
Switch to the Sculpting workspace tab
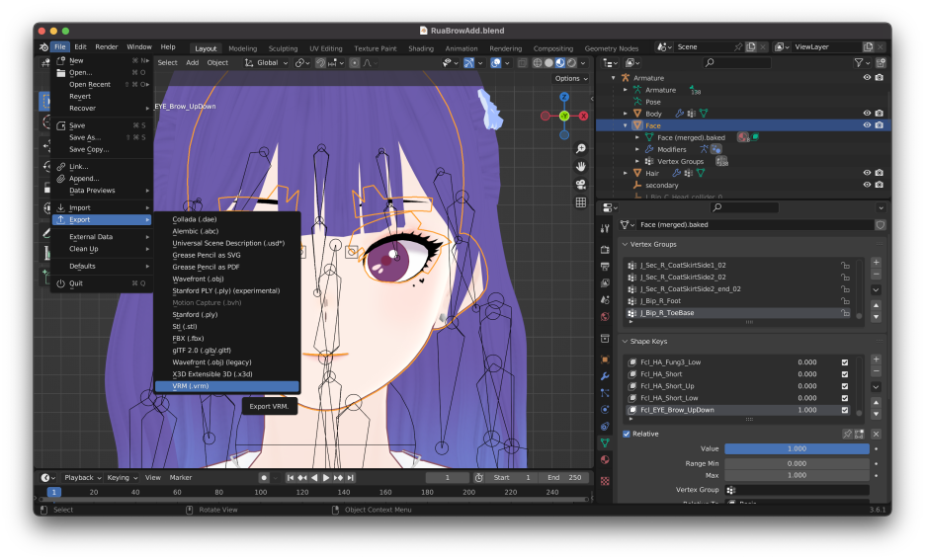coord(284,48)
